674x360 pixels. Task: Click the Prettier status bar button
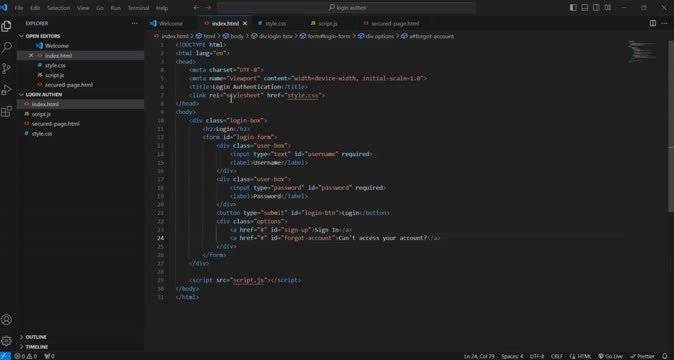point(642,356)
